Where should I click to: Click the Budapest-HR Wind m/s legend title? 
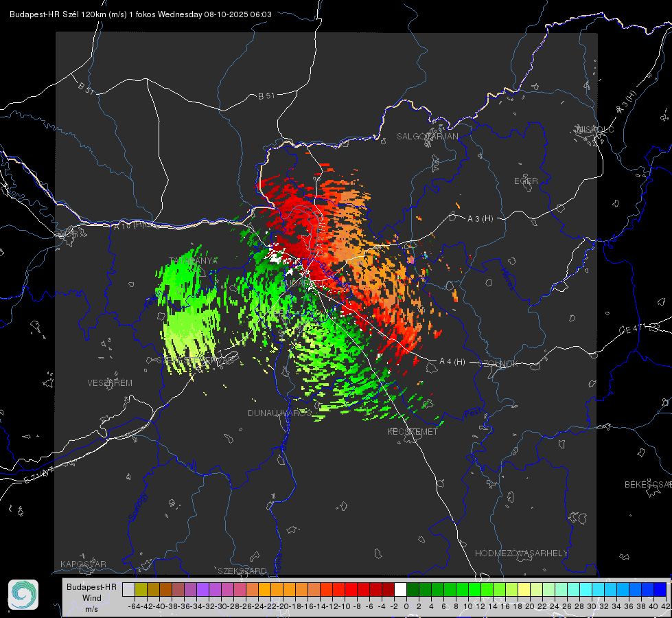[x=91, y=598]
